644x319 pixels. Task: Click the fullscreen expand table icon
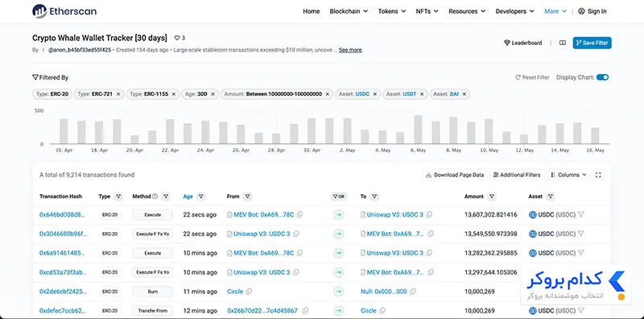pyautogui.click(x=598, y=175)
